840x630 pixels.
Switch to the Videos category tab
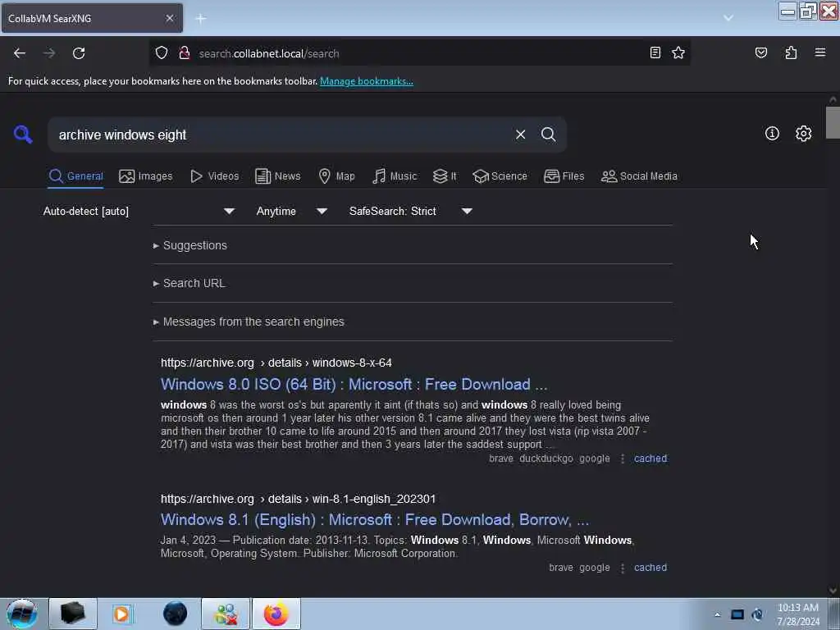pyautogui.click(x=214, y=176)
